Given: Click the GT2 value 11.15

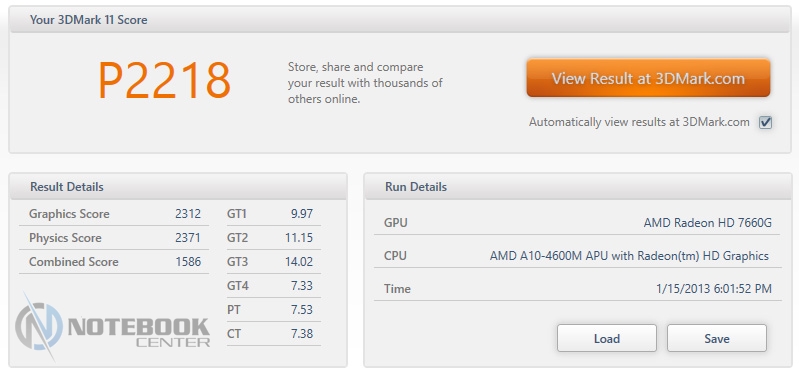Looking at the screenshot, I should 299,238.
